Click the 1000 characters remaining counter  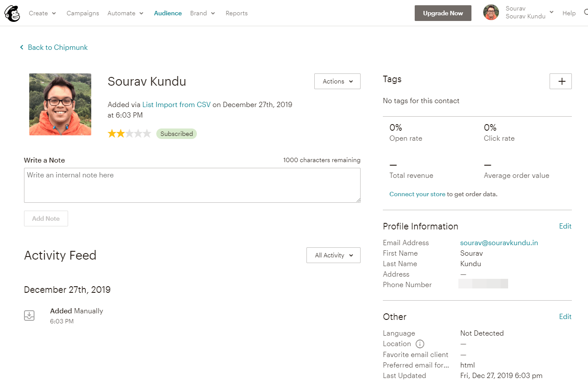322,160
